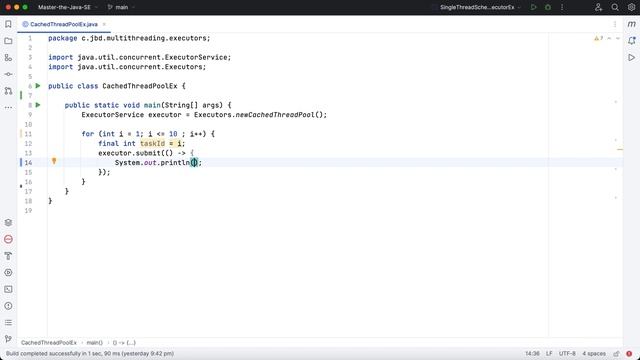This screenshot has width=640, height=360.
Task: Place cursor inside the println parentheses
Action: 194,162
